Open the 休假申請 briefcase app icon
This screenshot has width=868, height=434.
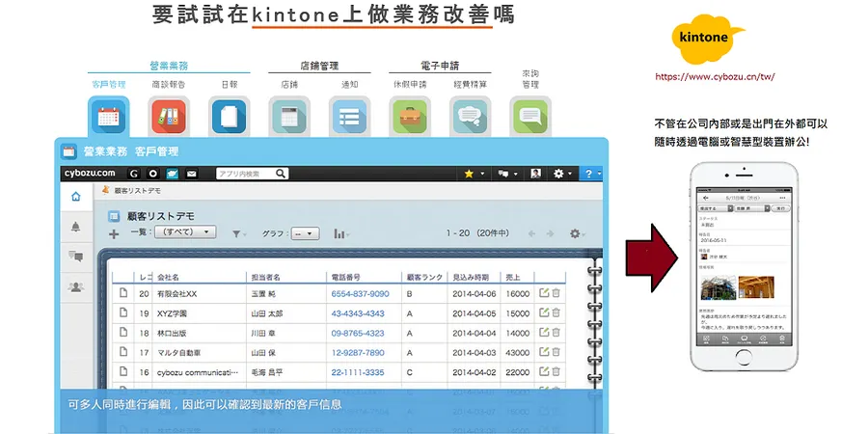[410, 117]
